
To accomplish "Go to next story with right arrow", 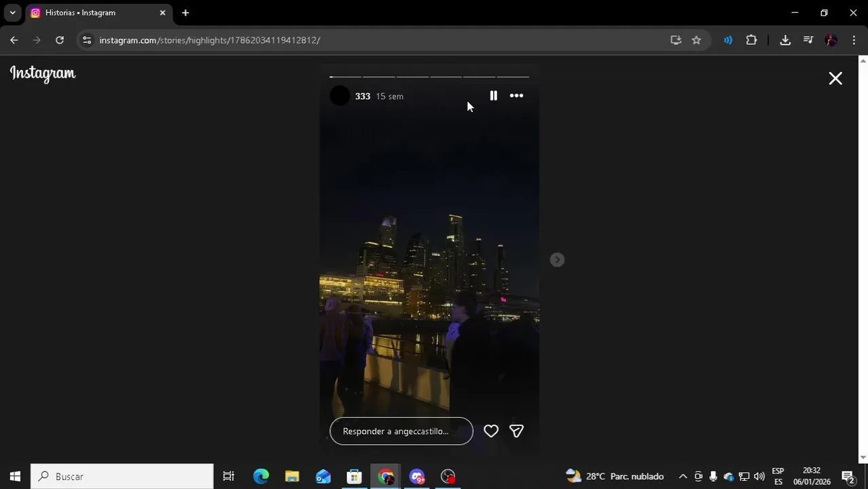I will (x=557, y=260).
